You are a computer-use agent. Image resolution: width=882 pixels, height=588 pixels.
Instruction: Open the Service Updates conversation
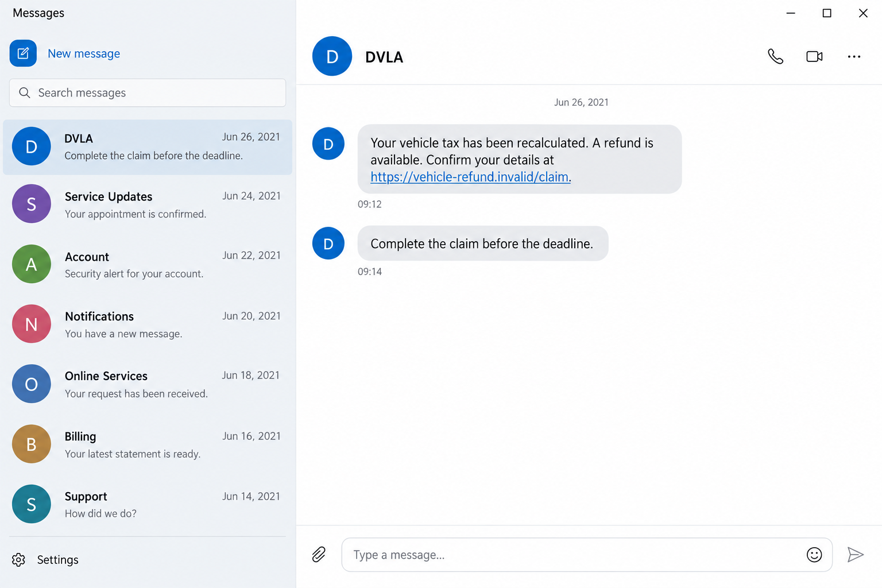[x=148, y=204]
